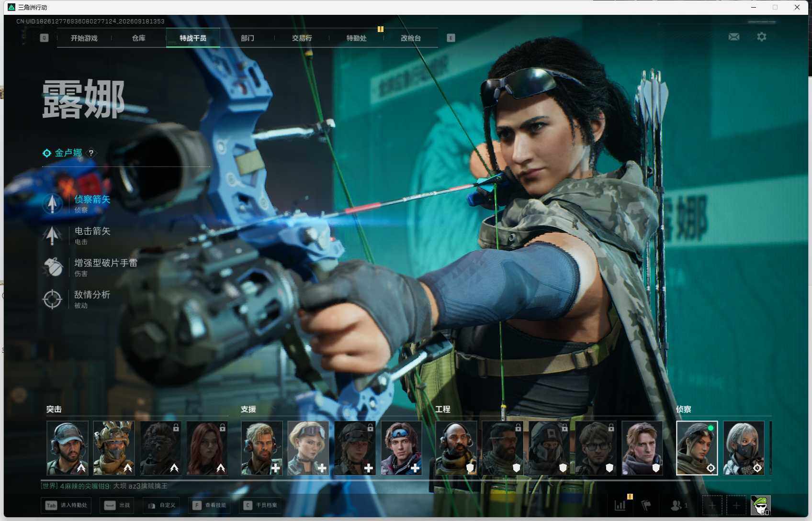812x521 pixels.
Task: Click the world chat message line
Action: pyautogui.click(x=104, y=486)
